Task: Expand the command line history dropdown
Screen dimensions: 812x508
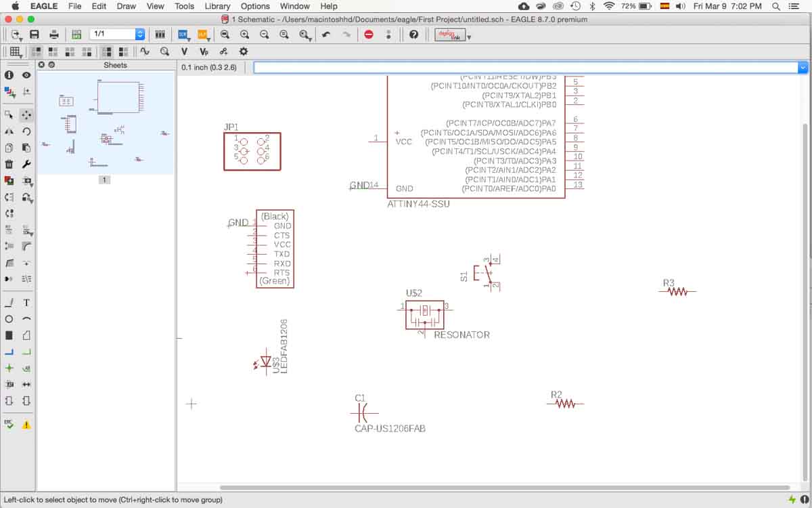Action: click(803, 68)
